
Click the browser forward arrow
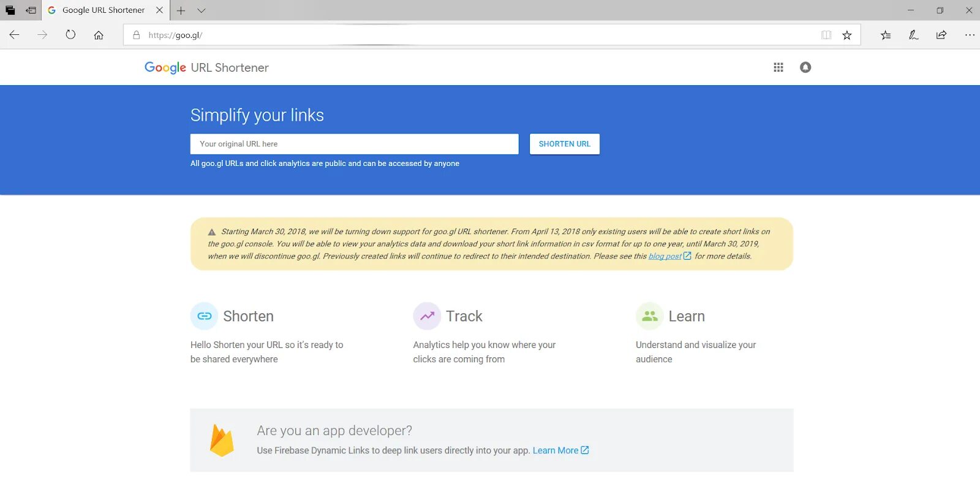click(x=42, y=35)
